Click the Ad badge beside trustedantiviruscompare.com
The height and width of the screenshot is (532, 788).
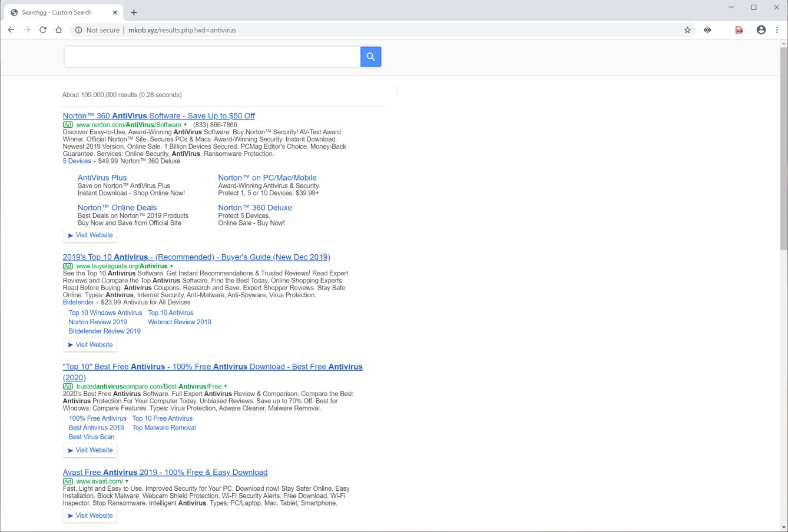[x=68, y=387]
